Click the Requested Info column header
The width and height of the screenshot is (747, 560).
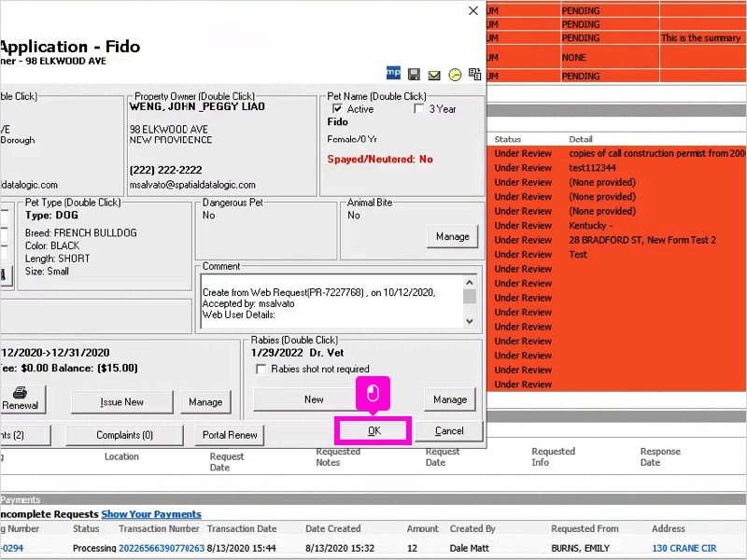click(x=553, y=456)
